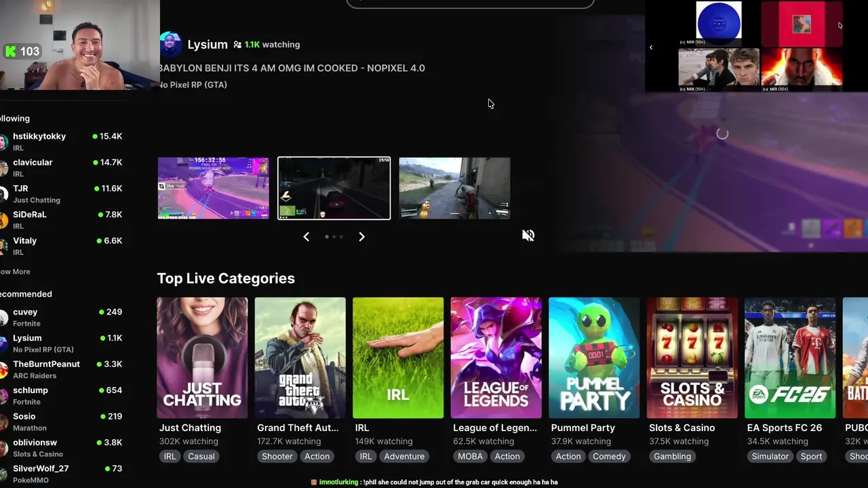Select the dark driving stream thumbnail
868x488 pixels.
(x=334, y=188)
